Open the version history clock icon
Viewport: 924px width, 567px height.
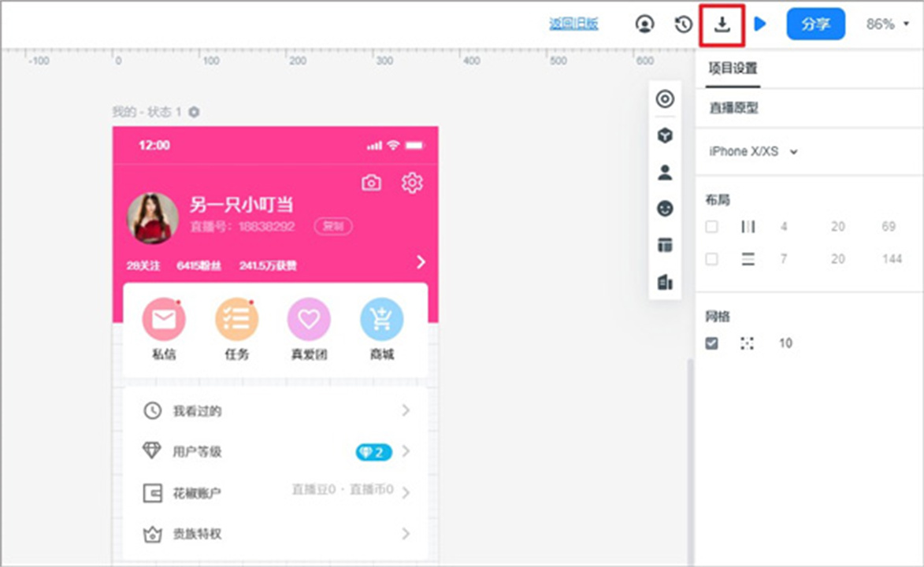[x=683, y=24]
